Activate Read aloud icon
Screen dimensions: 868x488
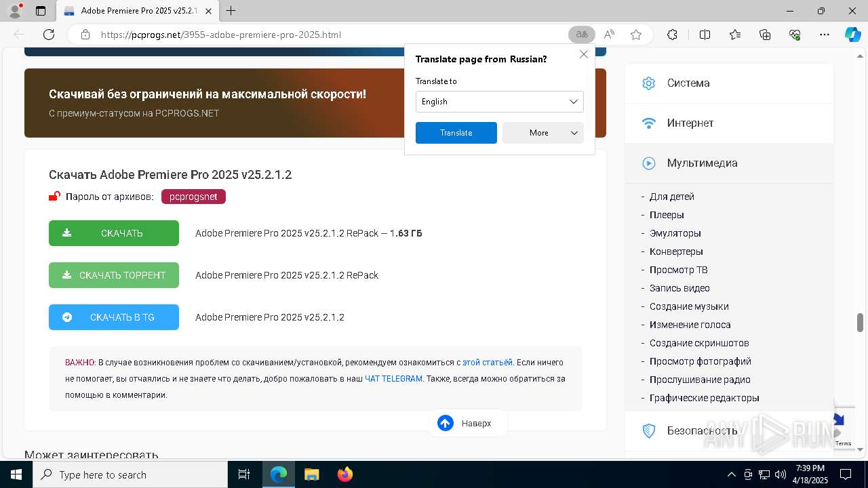(609, 35)
